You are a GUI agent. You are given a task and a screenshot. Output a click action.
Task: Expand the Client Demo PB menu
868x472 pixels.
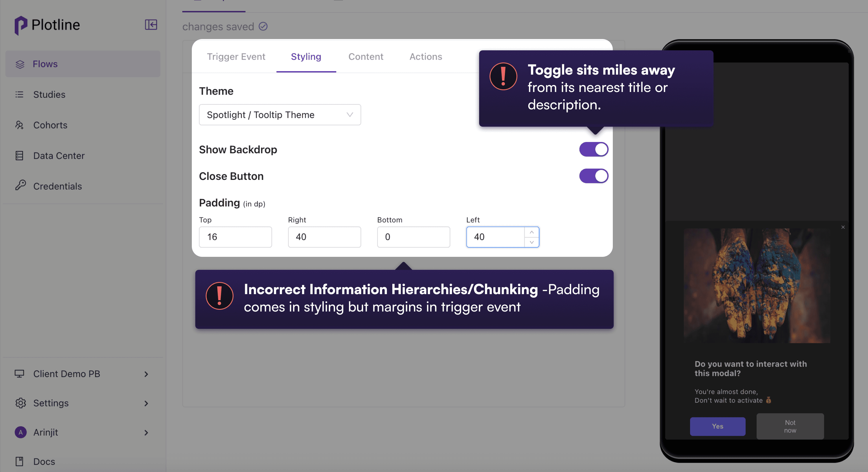pos(146,374)
